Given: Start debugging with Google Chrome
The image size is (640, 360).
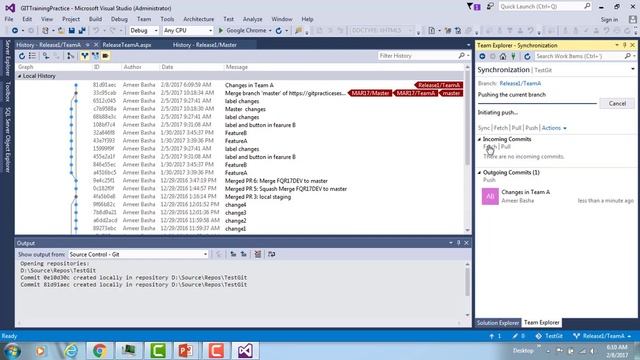Looking at the screenshot, I should [242, 31].
